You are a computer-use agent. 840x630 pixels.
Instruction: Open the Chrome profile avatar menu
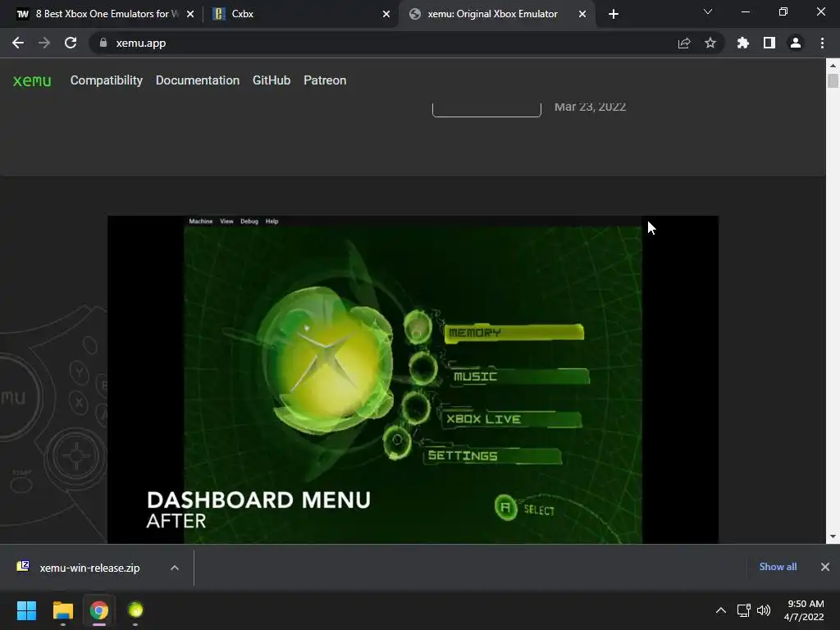796,43
